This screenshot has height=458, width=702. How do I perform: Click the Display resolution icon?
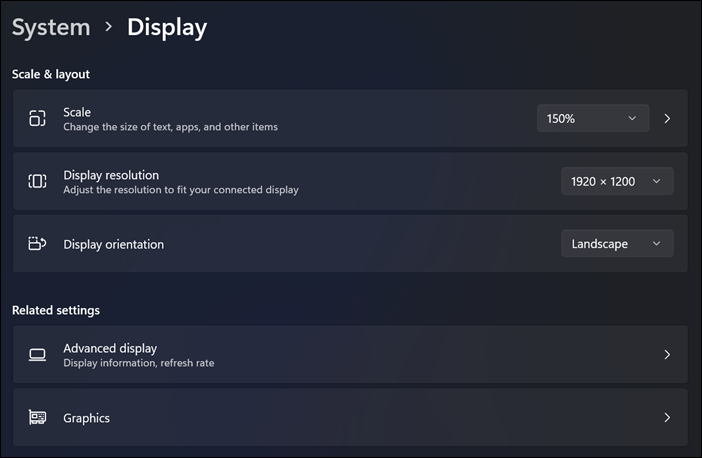click(37, 181)
